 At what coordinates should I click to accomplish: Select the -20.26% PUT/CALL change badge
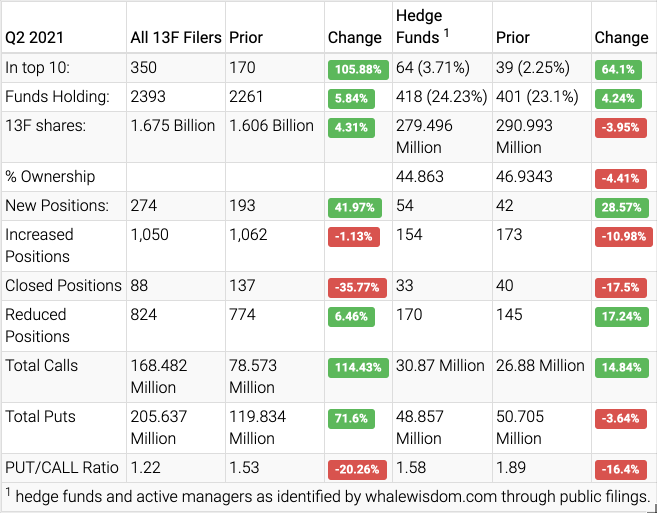tap(355, 468)
